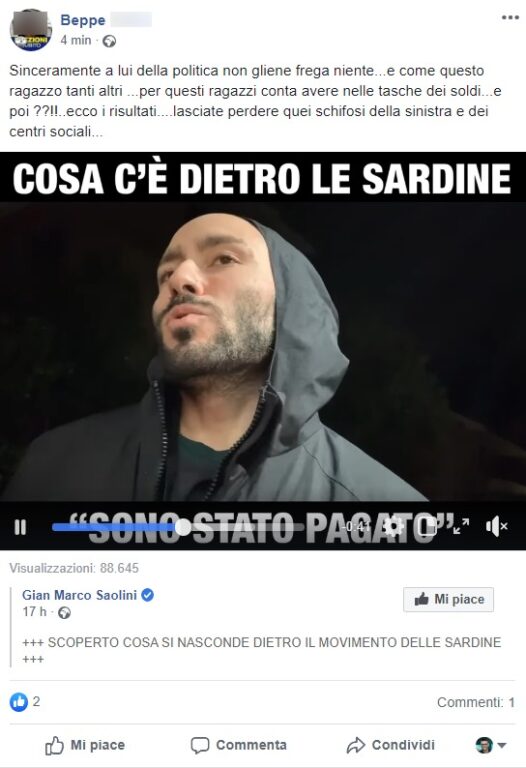Screen dimensions: 526x768
Task: Show the post's comments count
Action: pyautogui.click(x=476, y=702)
